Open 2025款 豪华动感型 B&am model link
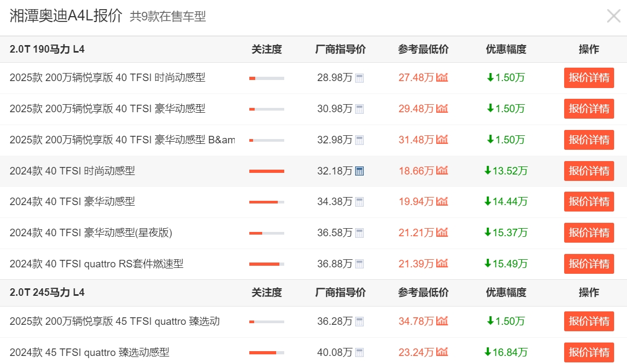The width and height of the screenshot is (627, 364). click(122, 140)
